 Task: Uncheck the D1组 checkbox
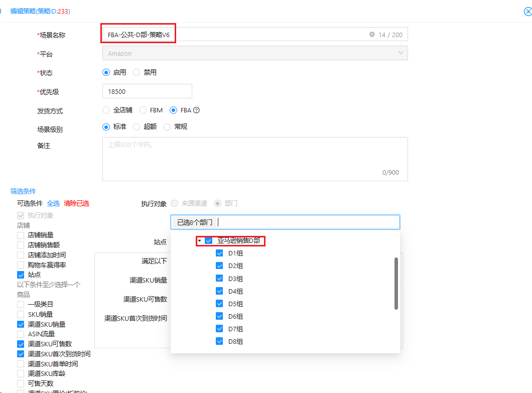pos(219,253)
